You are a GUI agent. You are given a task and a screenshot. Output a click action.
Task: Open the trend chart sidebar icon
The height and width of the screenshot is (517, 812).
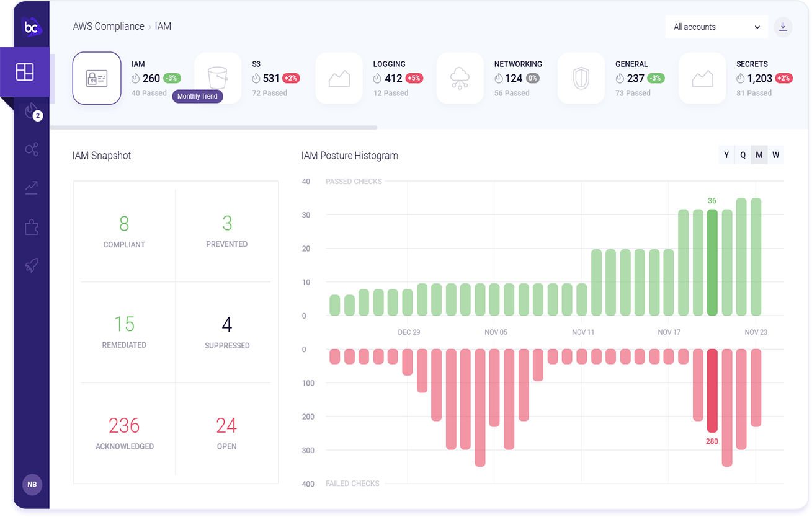point(32,188)
